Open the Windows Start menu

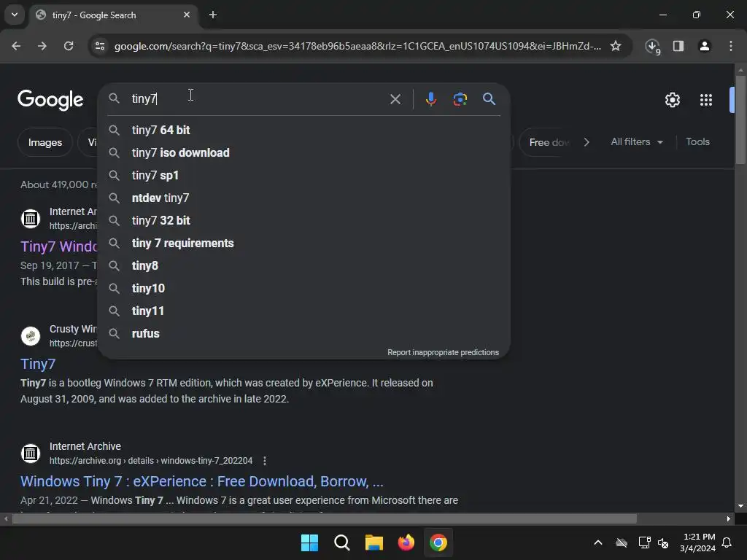coord(309,542)
